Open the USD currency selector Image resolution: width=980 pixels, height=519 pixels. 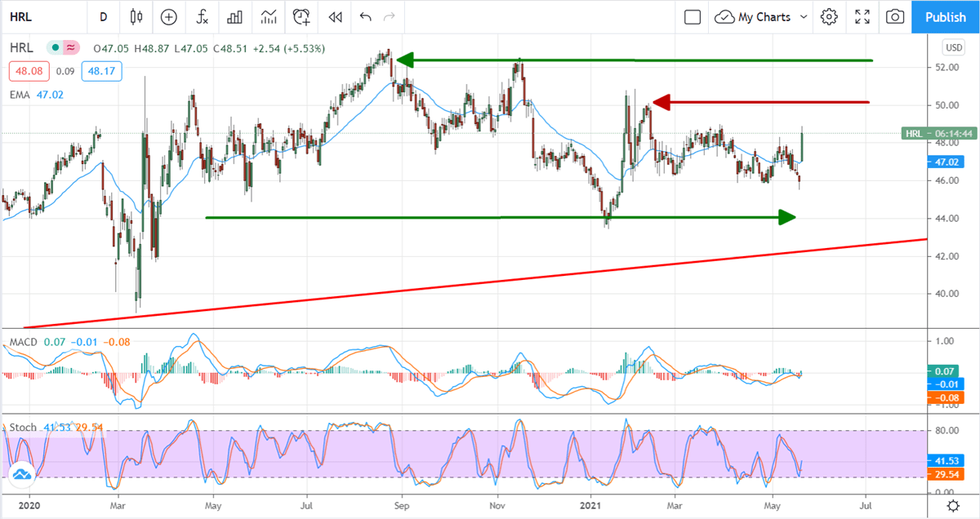click(953, 46)
